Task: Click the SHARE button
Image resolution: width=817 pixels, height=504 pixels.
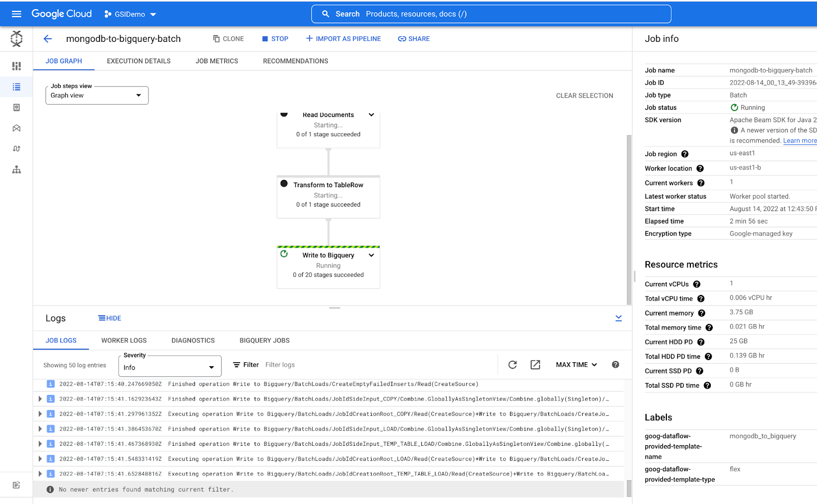Action: (414, 39)
